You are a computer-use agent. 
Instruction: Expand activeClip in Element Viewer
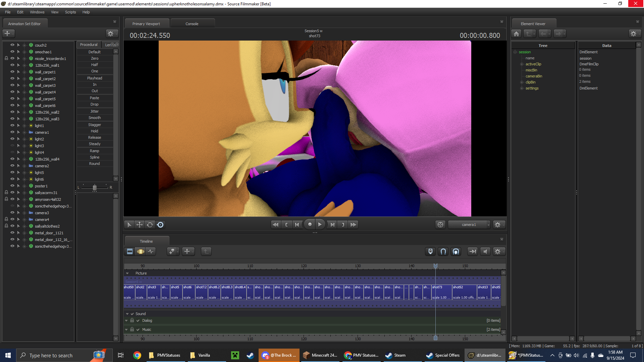(x=522, y=64)
